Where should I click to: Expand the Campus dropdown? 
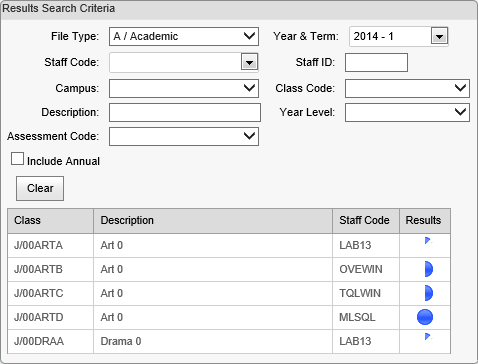click(184, 88)
